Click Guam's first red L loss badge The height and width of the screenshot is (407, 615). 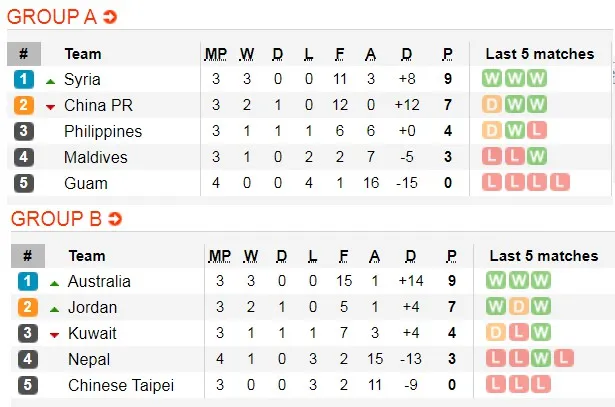(492, 183)
